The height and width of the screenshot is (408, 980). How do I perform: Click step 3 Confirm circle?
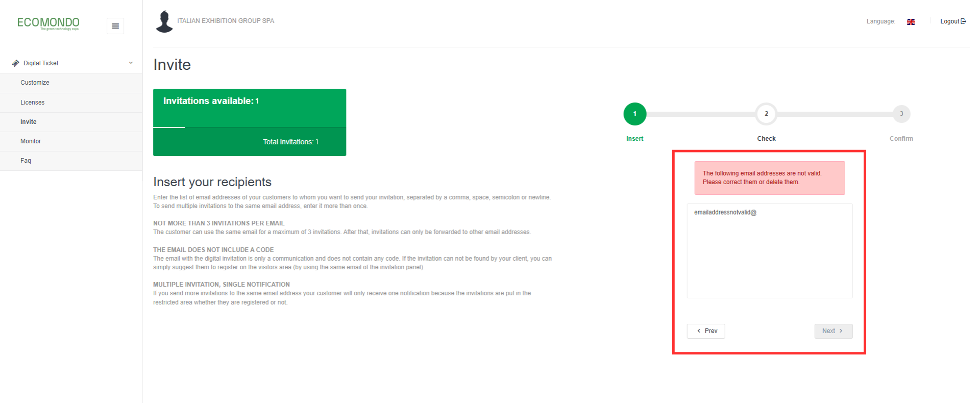point(901,114)
